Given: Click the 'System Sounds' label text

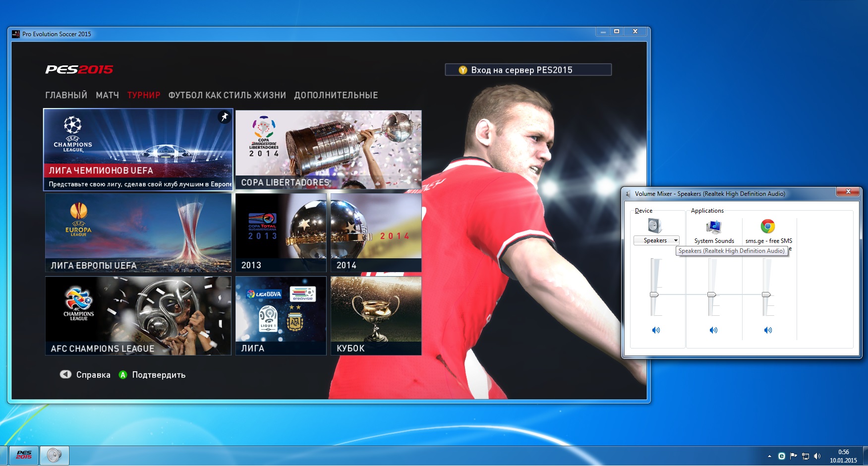Looking at the screenshot, I should click(x=714, y=241).
